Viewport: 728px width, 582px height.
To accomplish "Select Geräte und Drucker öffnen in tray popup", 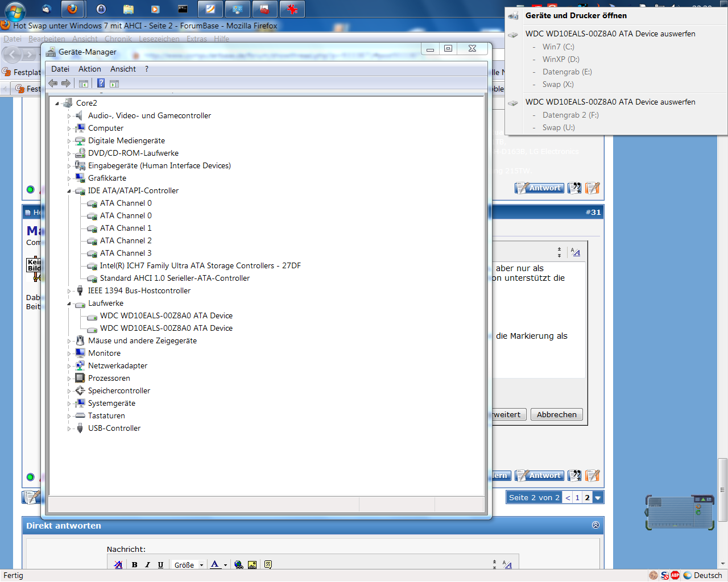I will (576, 15).
